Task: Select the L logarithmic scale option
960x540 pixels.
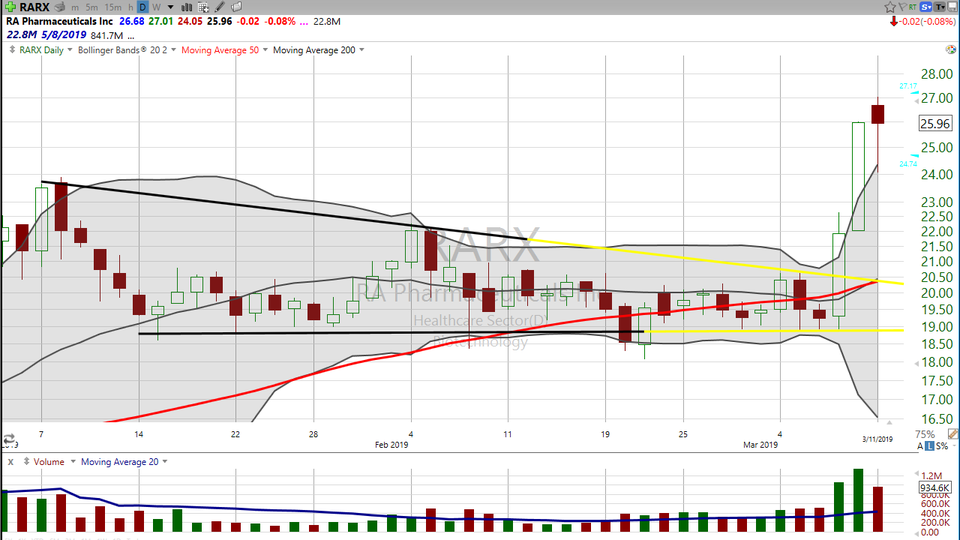Action: click(929, 446)
